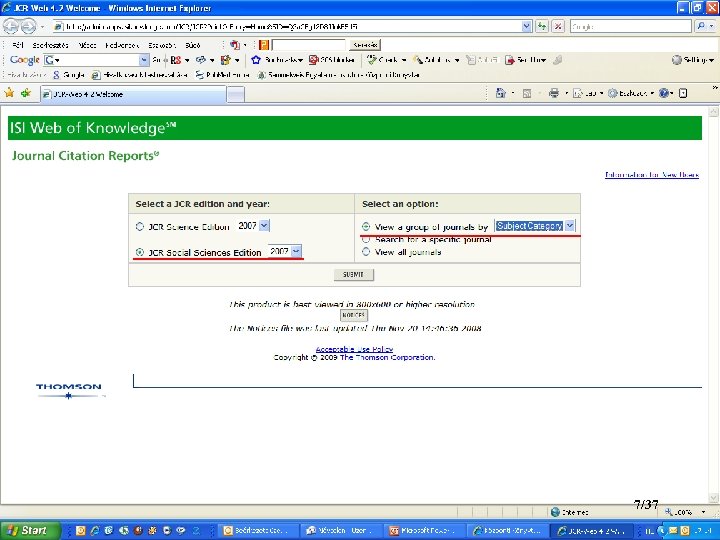720x540 pixels.
Task: Select the JCR Science Edition radio button
Action: [x=140, y=226]
